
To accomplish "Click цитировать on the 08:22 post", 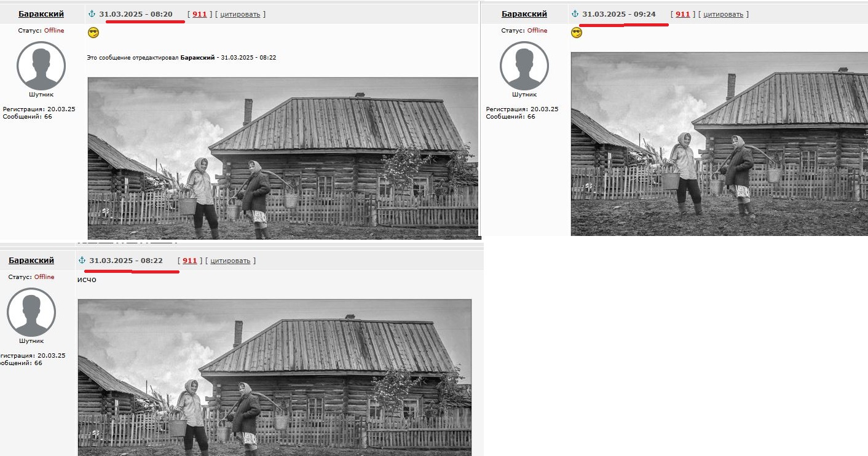I will (231, 261).
